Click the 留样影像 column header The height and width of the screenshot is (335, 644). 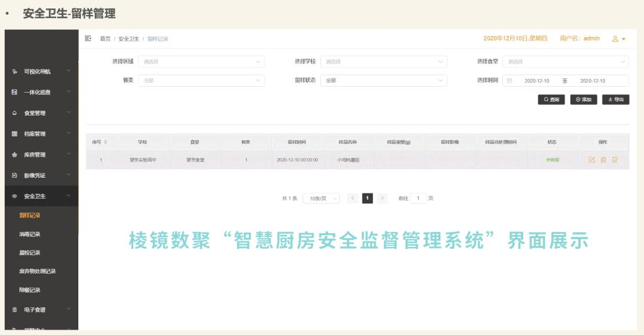coord(450,142)
